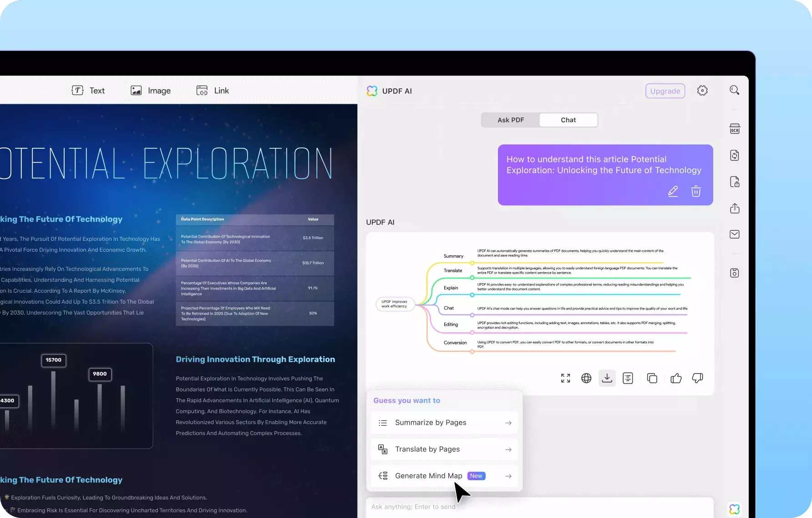The height and width of the screenshot is (518, 812).
Task: Copy the AI mind map response
Action: click(652, 378)
